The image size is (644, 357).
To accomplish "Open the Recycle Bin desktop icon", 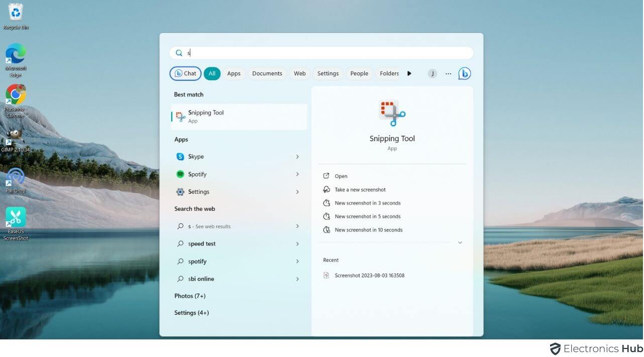I will coord(16,13).
